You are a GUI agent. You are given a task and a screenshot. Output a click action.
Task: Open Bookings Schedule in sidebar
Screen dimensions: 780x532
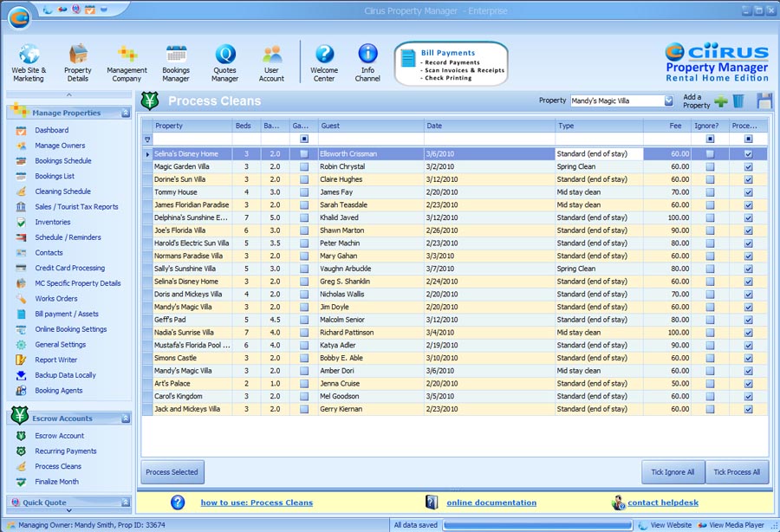coord(63,161)
